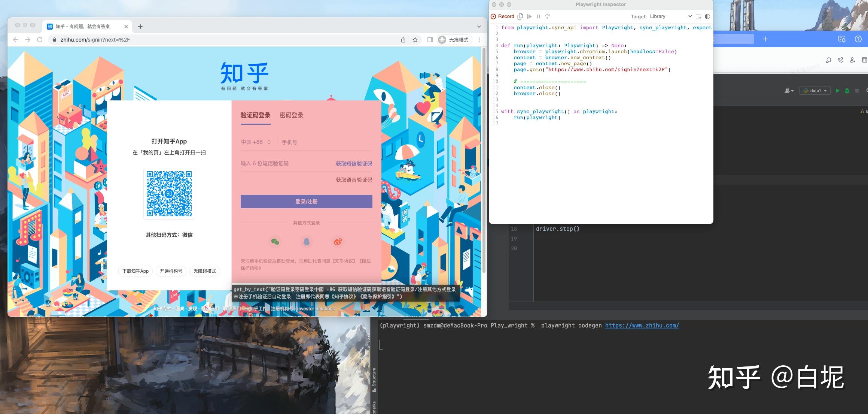Viewport: 868px width, 414px height.
Task: Switch to the 密码登录 tab on Zhihu
Action: (x=292, y=115)
